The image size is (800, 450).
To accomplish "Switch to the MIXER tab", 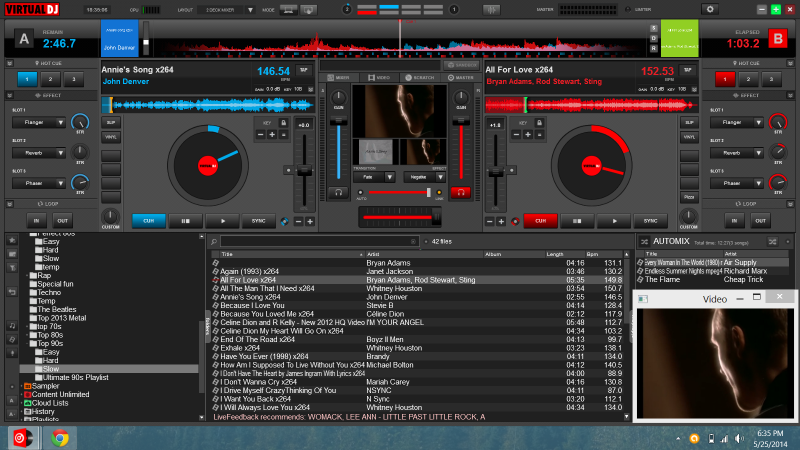I will pos(339,78).
